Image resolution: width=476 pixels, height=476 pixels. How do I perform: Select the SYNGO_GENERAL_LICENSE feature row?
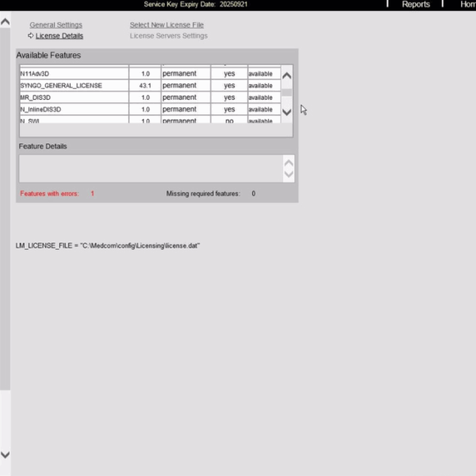[x=74, y=86]
